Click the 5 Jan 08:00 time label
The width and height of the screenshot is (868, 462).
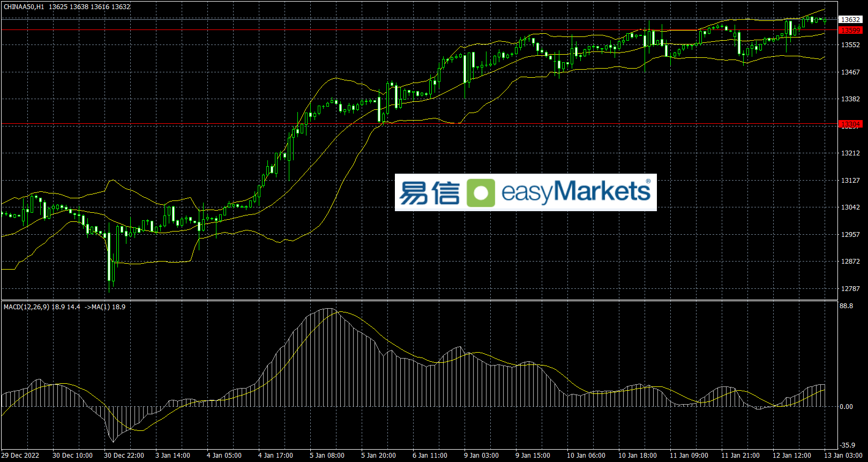pyautogui.click(x=327, y=456)
